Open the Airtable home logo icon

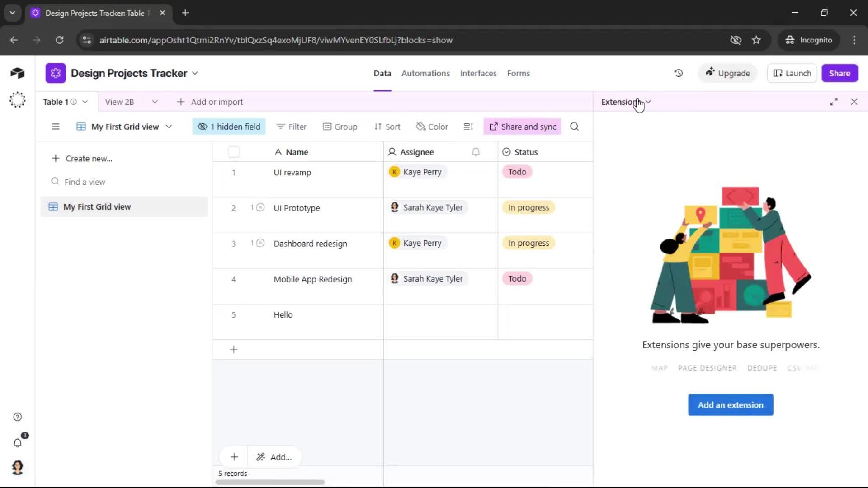pyautogui.click(x=17, y=73)
